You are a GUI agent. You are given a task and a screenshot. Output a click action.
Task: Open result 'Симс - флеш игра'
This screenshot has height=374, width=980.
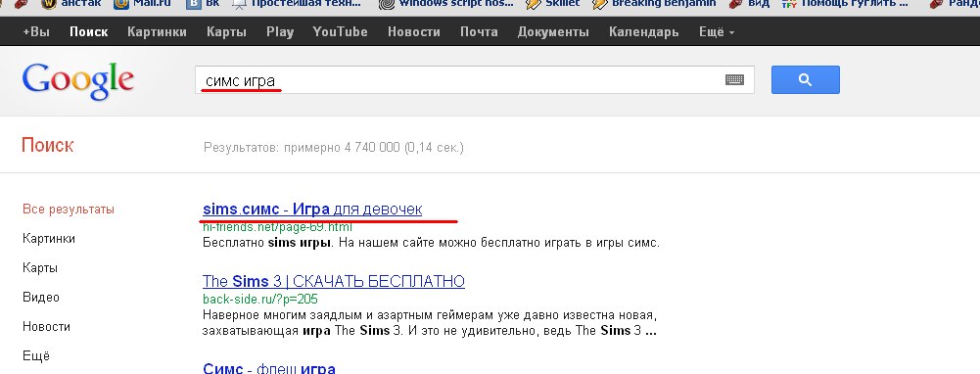tap(269, 368)
